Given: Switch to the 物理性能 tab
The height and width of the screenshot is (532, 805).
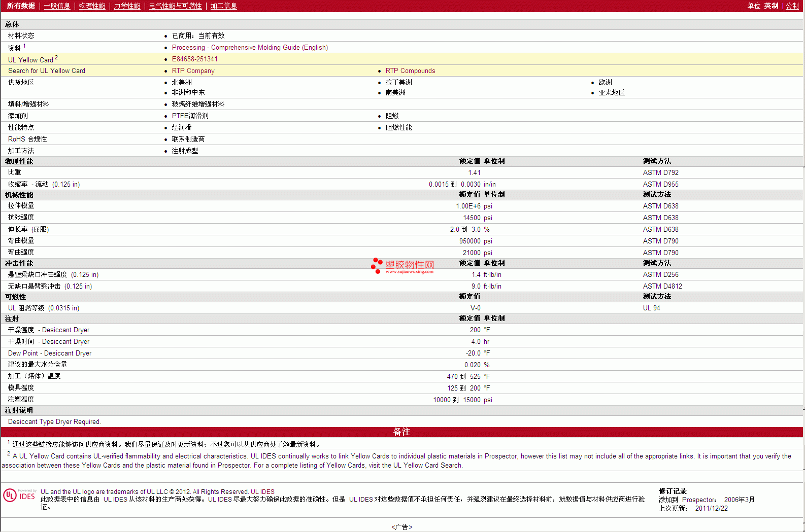Looking at the screenshot, I should click(x=92, y=6).
